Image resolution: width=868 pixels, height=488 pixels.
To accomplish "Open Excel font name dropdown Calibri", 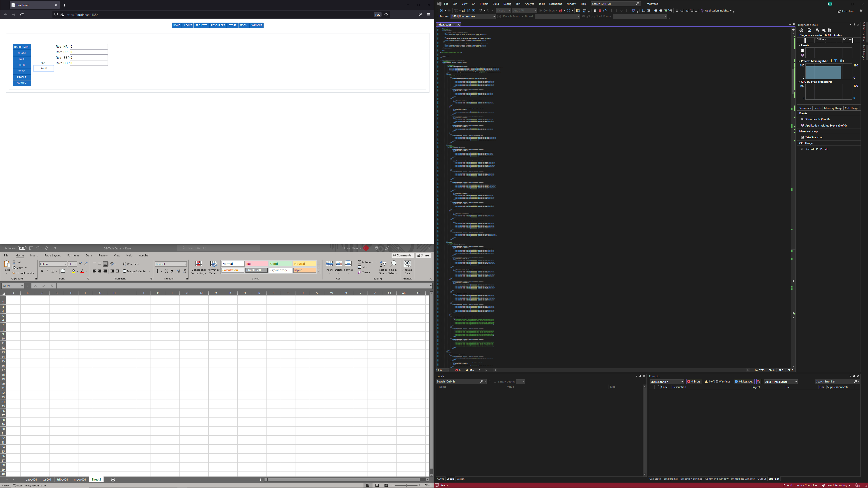I will pyautogui.click(x=65, y=264).
